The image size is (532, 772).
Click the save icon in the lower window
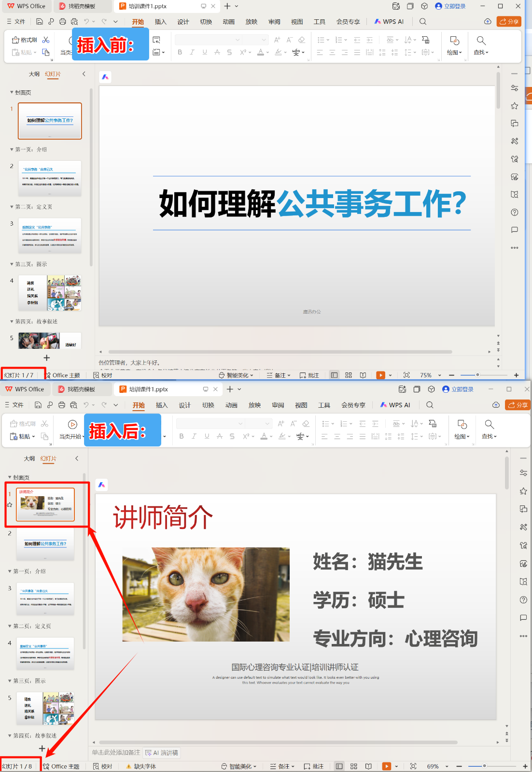[38, 405]
